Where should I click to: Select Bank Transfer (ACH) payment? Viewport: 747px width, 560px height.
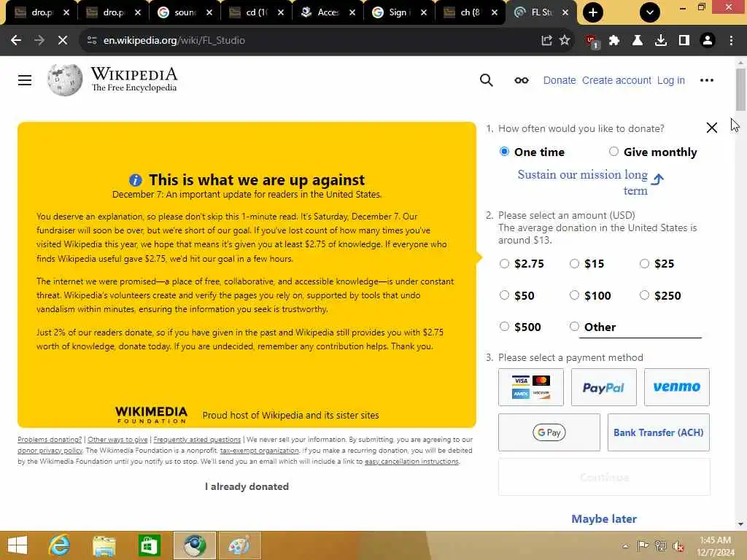click(659, 432)
